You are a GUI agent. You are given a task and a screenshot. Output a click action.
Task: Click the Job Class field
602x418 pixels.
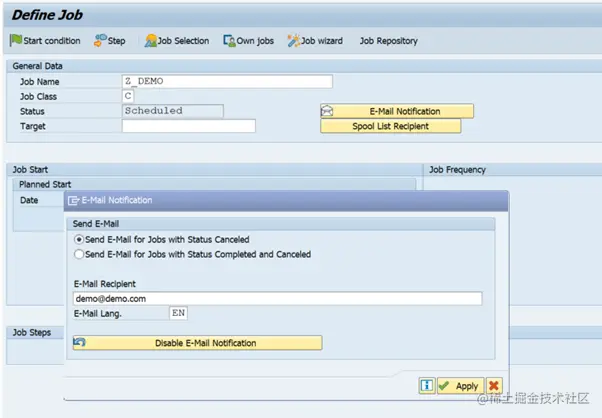click(x=128, y=96)
